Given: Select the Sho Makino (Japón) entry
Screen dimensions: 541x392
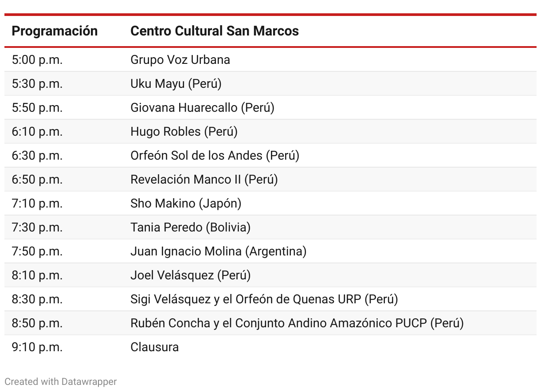Looking at the screenshot, I should 186,204.
